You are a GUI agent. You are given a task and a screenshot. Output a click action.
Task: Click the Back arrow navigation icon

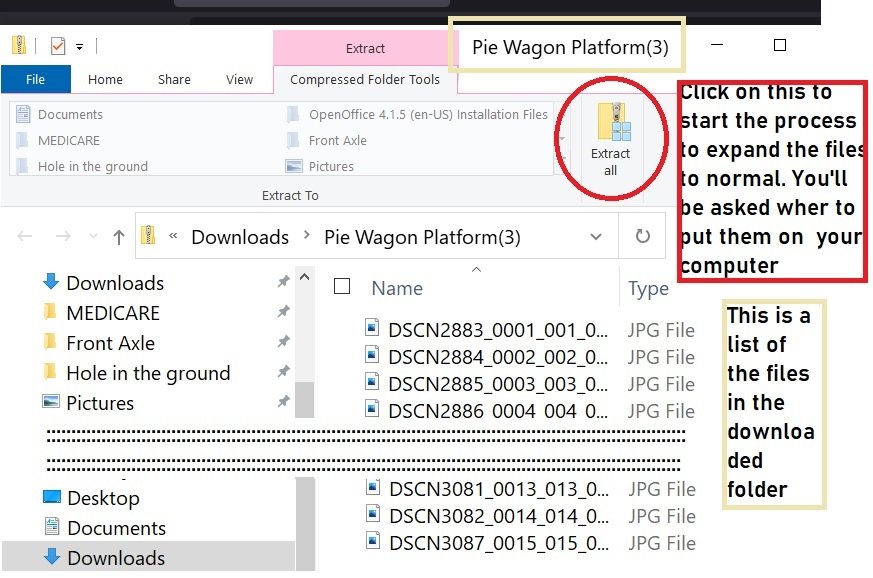pos(26,237)
